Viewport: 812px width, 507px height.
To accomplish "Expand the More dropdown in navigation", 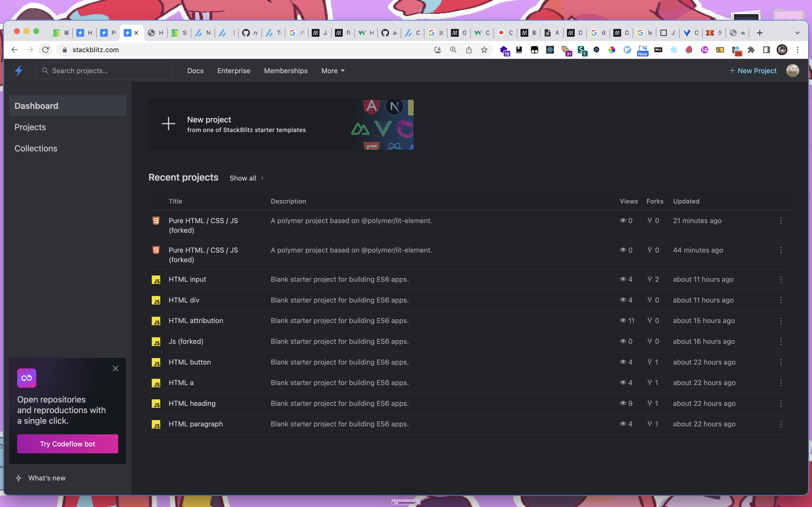I will (x=333, y=71).
